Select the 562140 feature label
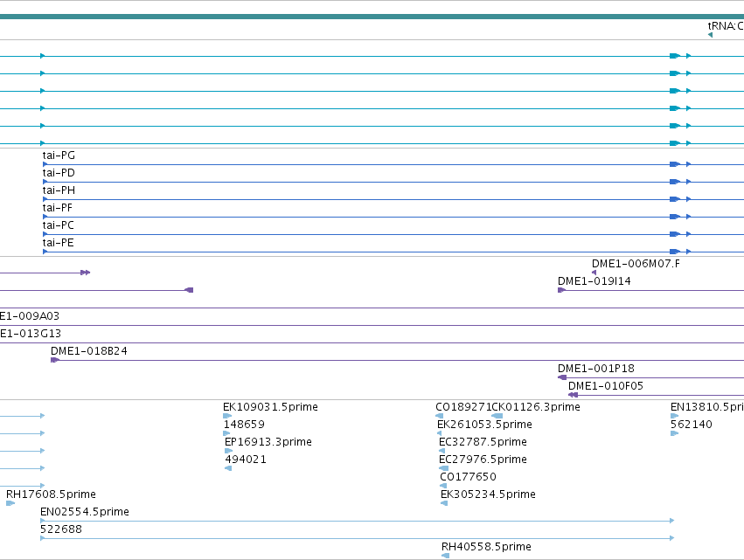 [x=692, y=425]
